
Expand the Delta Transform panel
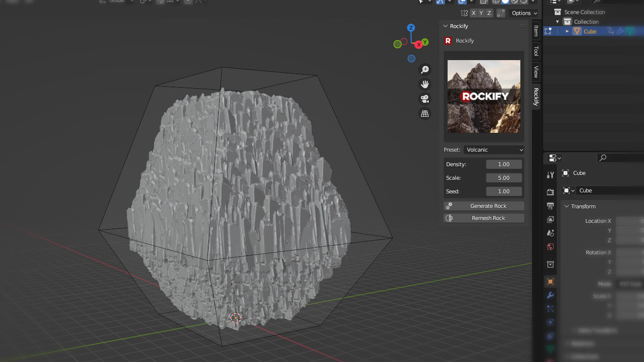574,331
